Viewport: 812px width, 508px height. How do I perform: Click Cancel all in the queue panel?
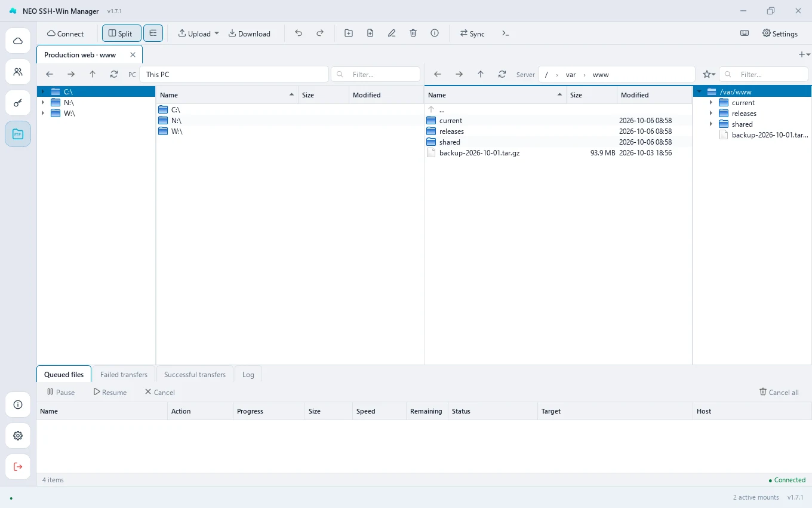779,392
